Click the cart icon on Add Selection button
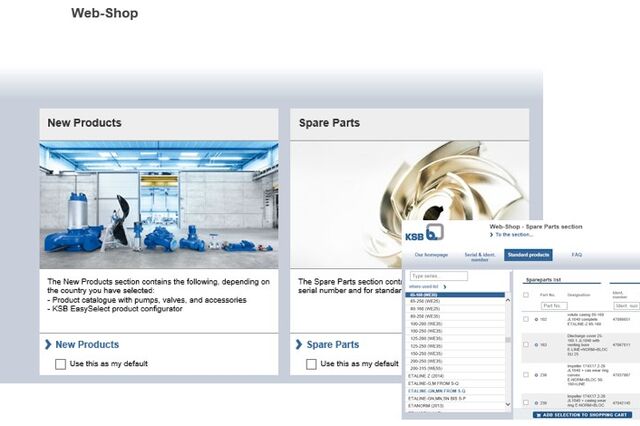Image resolution: width=640 pixels, height=426 pixels. (539, 415)
